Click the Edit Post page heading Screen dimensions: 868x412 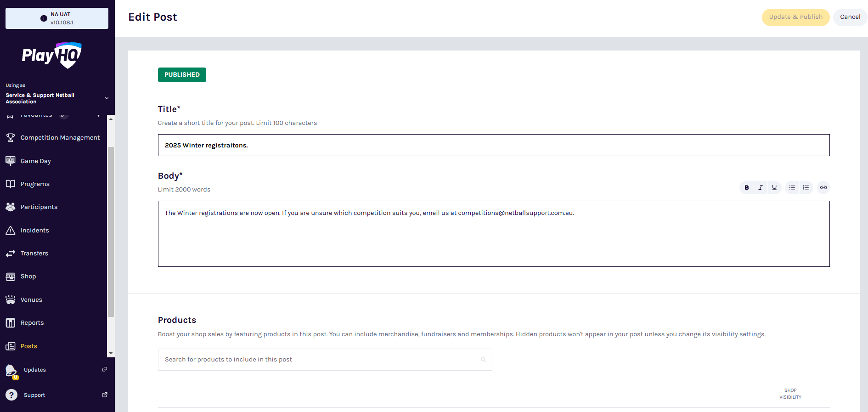pyautogui.click(x=152, y=17)
